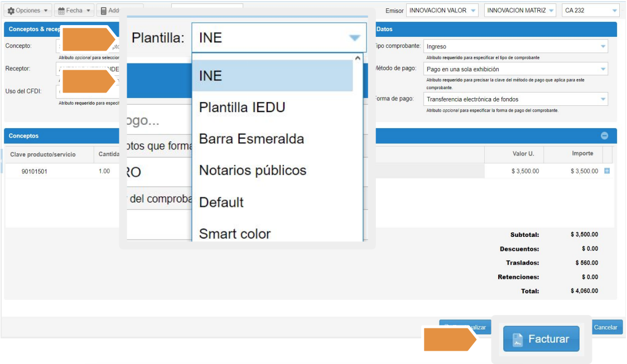This screenshot has width=627, height=364.
Task: Select the Default template option
Action: pyautogui.click(x=221, y=202)
